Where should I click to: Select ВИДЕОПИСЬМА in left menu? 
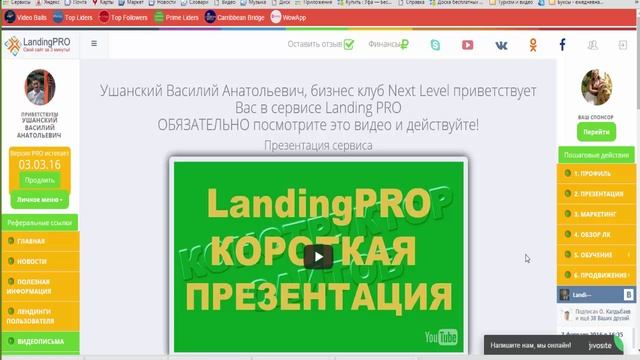pyautogui.click(x=40, y=341)
